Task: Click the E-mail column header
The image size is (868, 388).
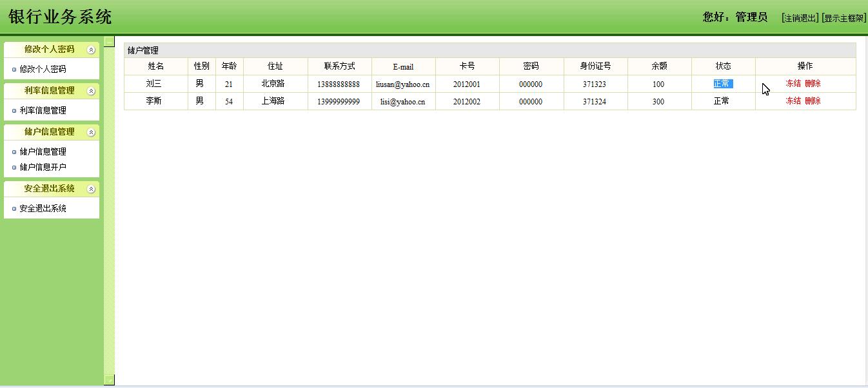Action: (x=403, y=66)
